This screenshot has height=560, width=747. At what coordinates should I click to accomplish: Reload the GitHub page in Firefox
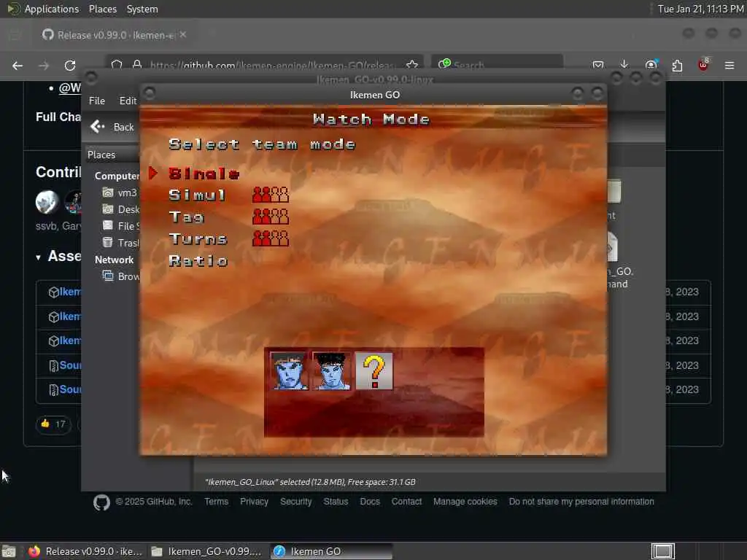point(70,66)
